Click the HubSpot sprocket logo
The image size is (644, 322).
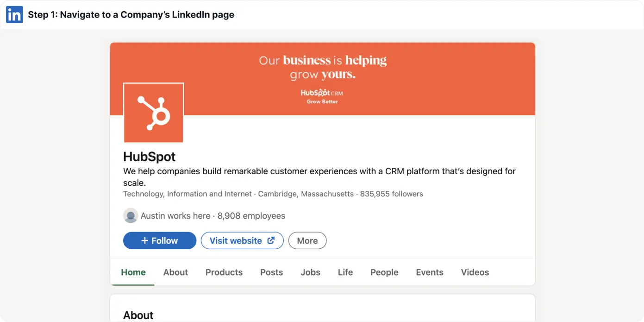(153, 113)
